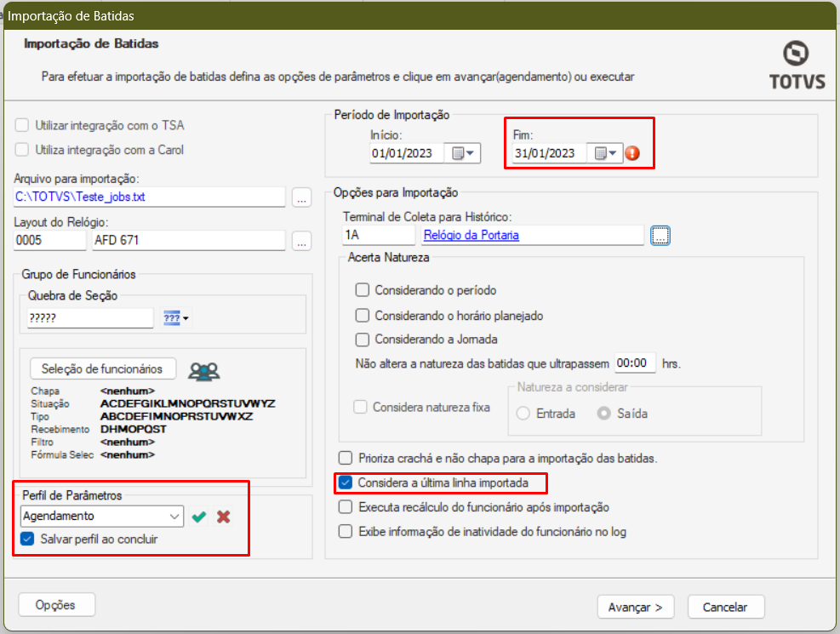This screenshot has height=634, width=840.
Task: Click the employees group icon
Action: point(204,371)
